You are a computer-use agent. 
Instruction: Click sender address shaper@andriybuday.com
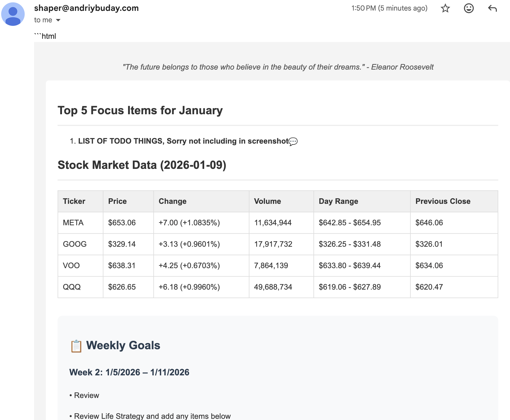pyautogui.click(x=86, y=8)
